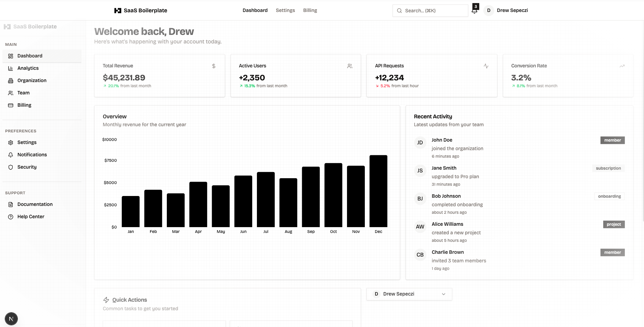Image resolution: width=644 pixels, height=327 pixels.
Task: Open the Billing page from the top navigation
Action: point(310,10)
